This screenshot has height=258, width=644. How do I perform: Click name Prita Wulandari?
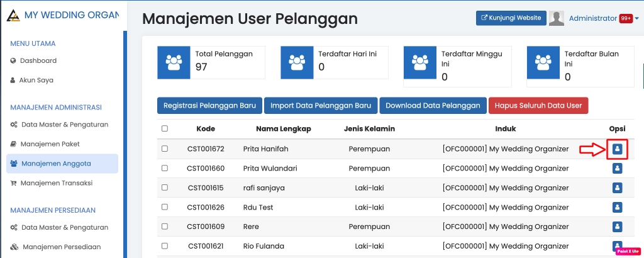[270, 169]
